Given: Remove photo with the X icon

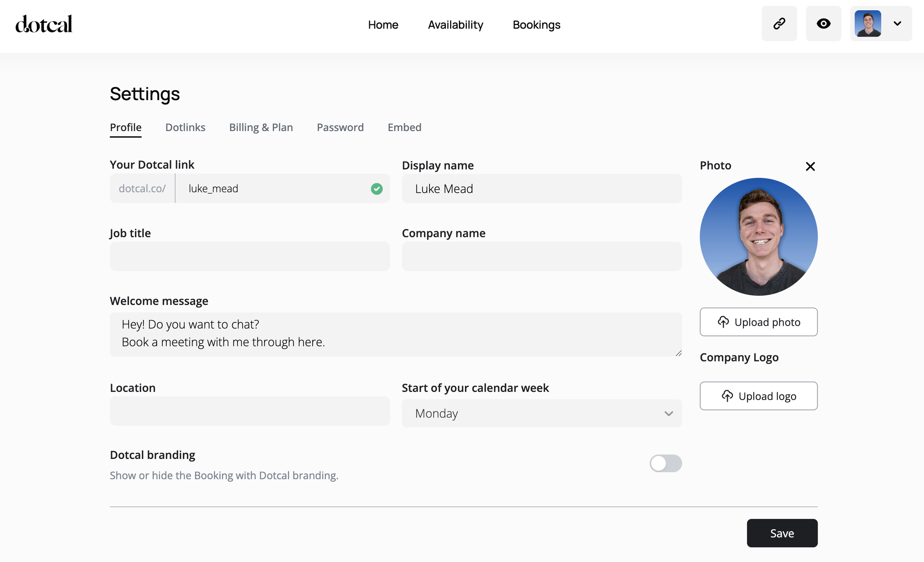Looking at the screenshot, I should 810,167.
